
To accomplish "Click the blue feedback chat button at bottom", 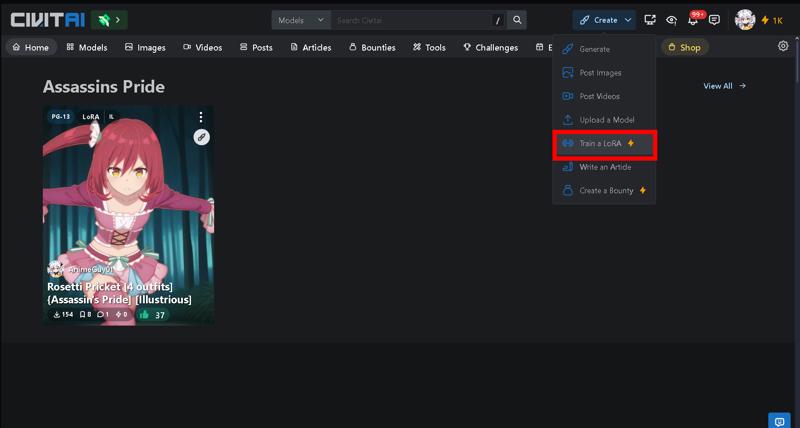I will click(779, 421).
